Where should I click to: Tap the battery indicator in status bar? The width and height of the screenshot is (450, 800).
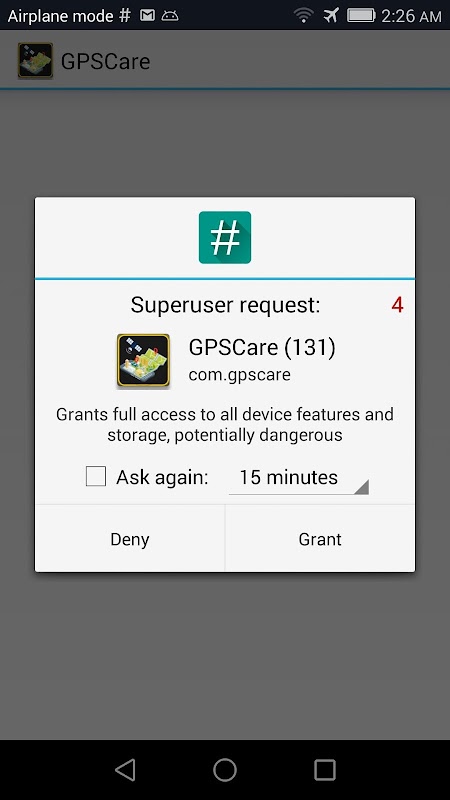(361, 15)
